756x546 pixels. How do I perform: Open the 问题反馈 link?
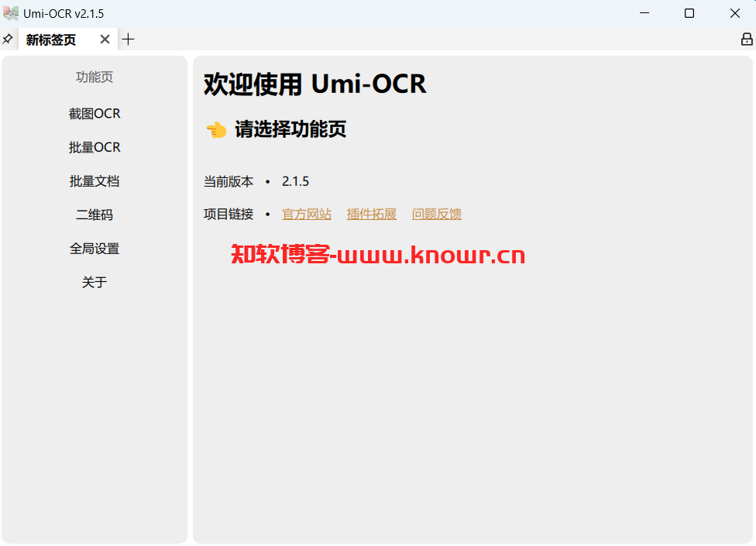click(x=437, y=214)
